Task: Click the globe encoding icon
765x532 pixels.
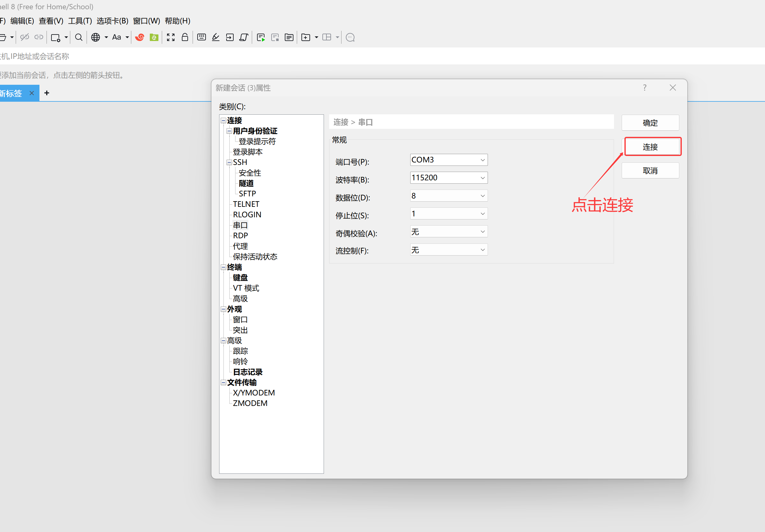Action: click(x=96, y=37)
